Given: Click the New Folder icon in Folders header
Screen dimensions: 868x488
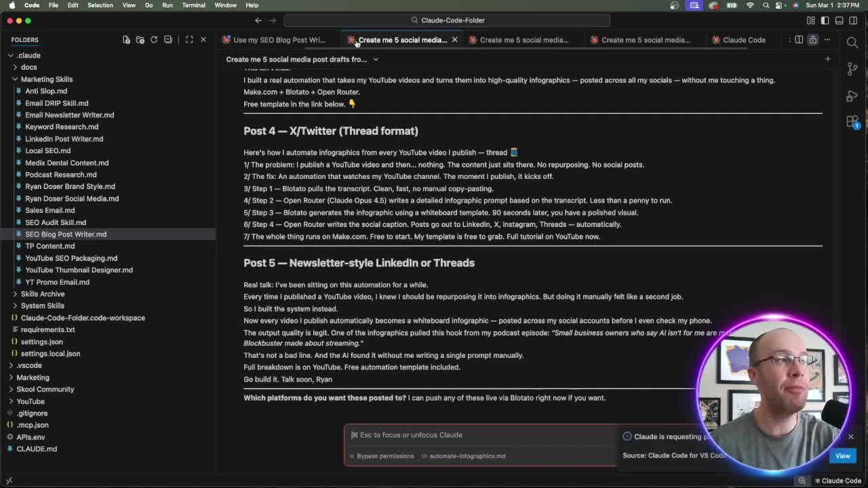Looking at the screenshot, I should (140, 39).
